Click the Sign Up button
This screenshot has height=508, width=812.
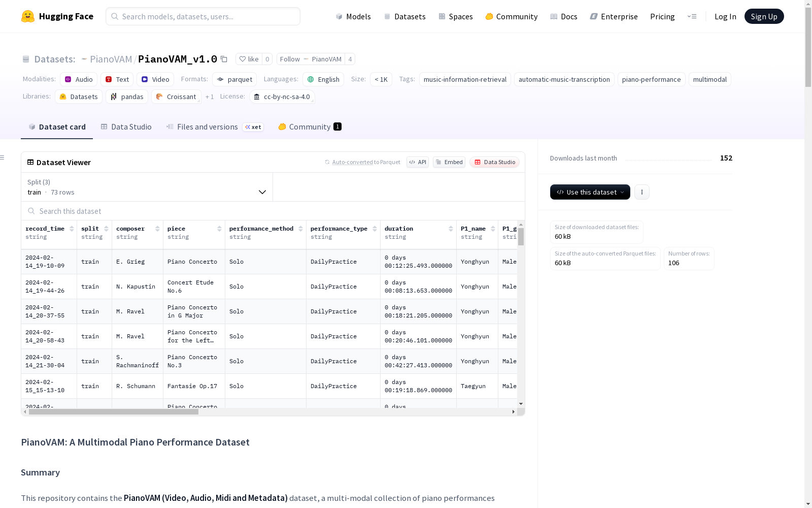coord(764,16)
